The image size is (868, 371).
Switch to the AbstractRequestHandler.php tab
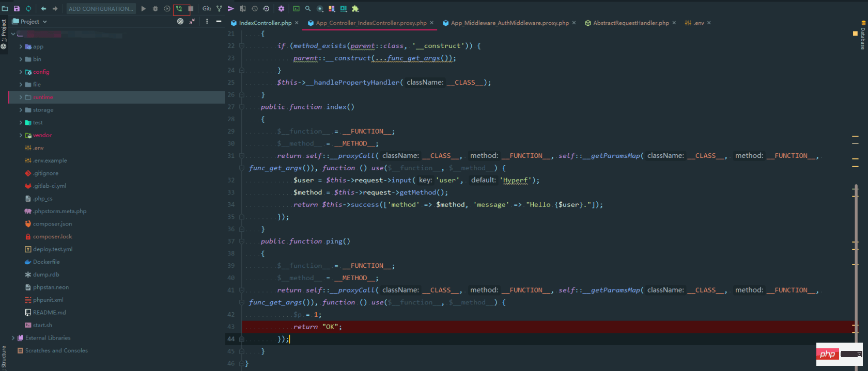pyautogui.click(x=630, y=23)
